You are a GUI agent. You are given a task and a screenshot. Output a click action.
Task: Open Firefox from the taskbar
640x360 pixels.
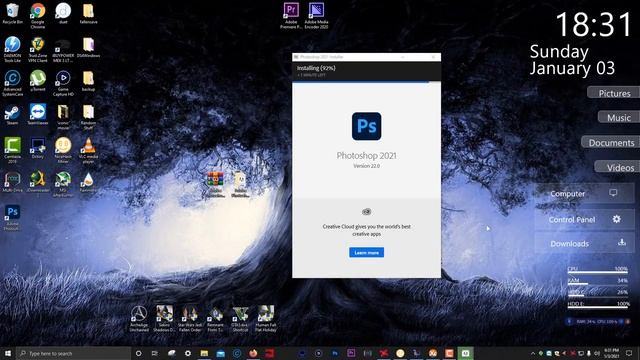tap(253, 353)
